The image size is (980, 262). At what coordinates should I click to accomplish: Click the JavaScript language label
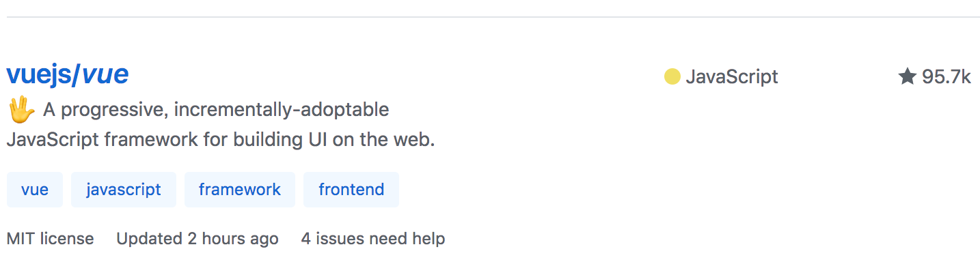click(x=732, y=77)
